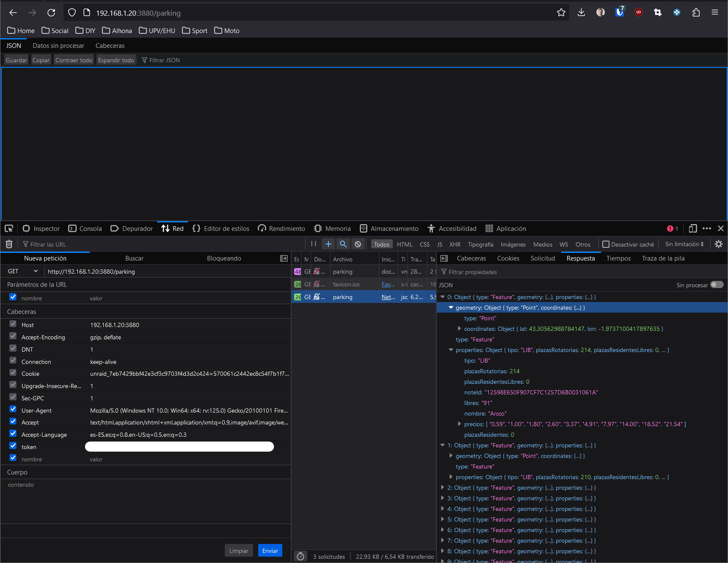Open Bitwarden extension icon
The image size is (728, 563).
(620, 12)
